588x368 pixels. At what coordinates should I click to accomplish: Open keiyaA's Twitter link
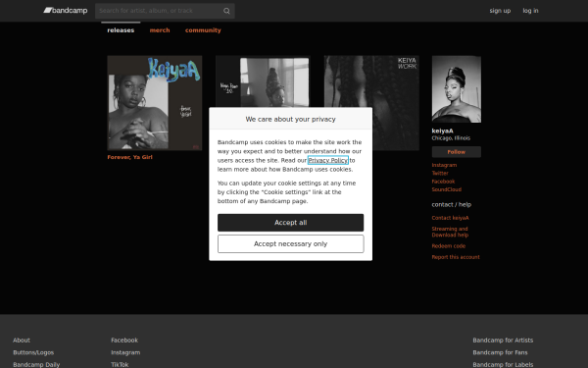tap(440, 173)
